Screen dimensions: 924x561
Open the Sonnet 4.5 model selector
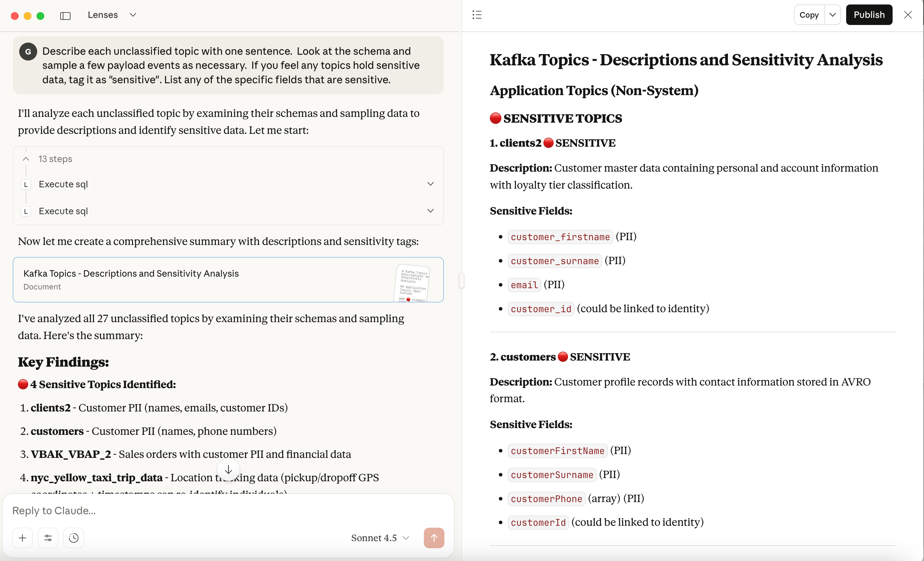380,538
